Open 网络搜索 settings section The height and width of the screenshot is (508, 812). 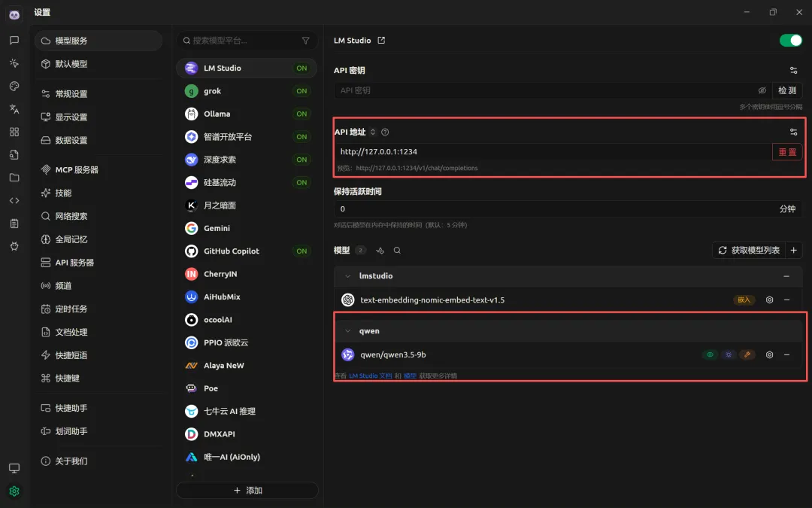pos(98,216)
